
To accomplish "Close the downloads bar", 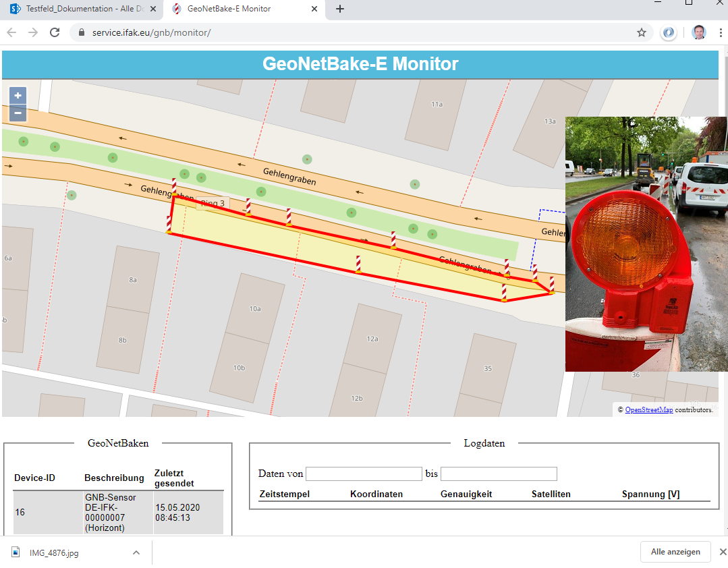I will tap(723, 552).
